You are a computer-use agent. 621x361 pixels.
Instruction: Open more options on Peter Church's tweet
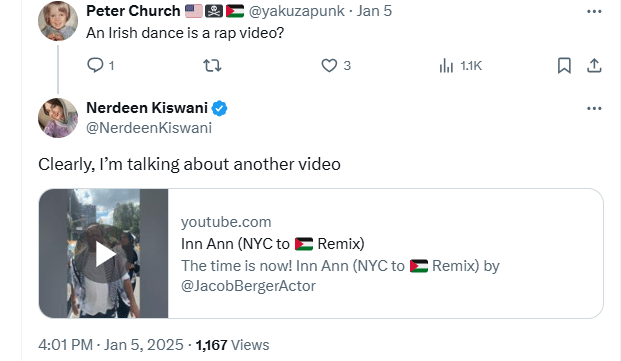click(x=594, y=11)
